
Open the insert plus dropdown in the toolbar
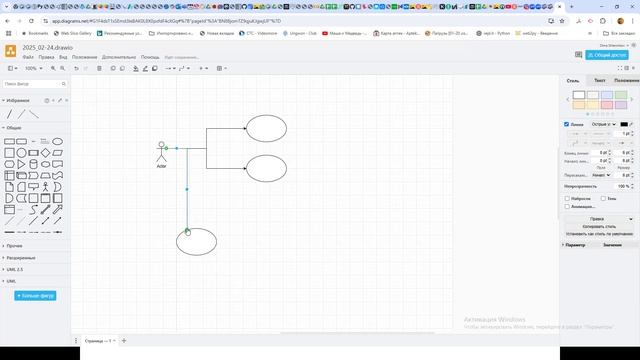click(x=203, y=68)
